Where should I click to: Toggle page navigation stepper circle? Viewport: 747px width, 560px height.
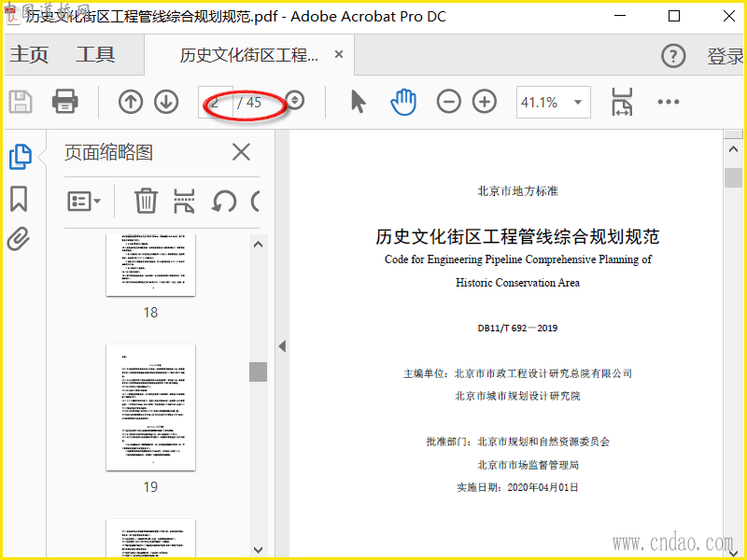(295, 101)
